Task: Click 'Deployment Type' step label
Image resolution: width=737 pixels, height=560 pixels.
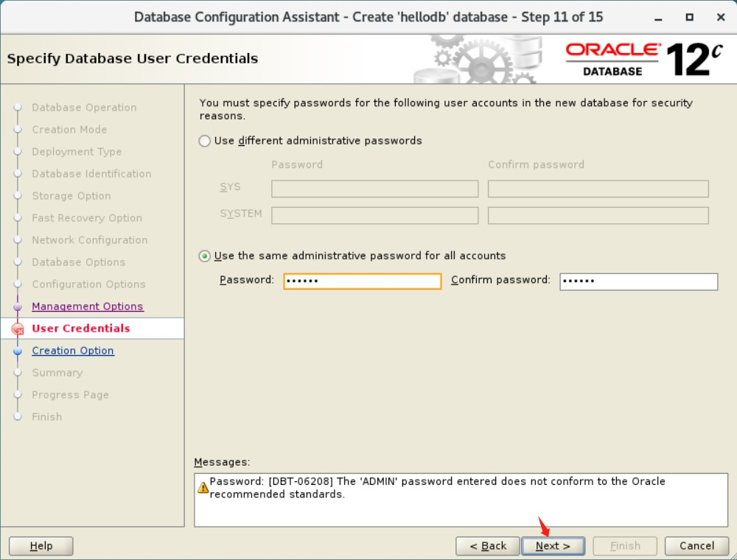Action: 77,152
